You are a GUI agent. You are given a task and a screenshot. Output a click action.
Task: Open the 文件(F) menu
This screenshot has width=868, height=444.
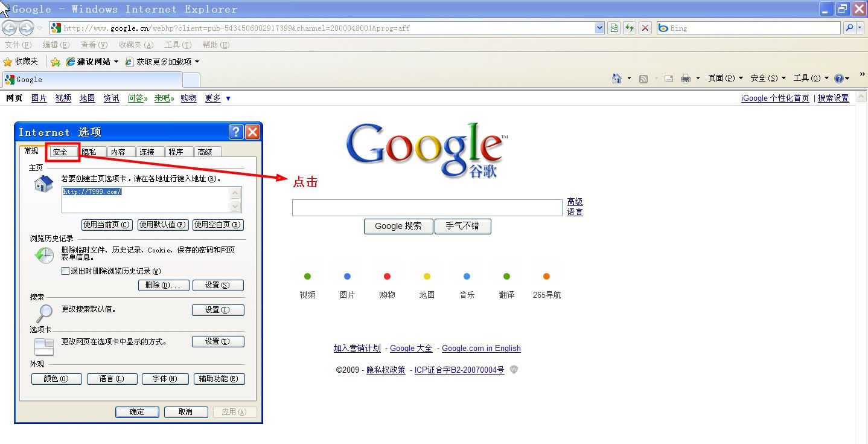click(x=18, y=45)
